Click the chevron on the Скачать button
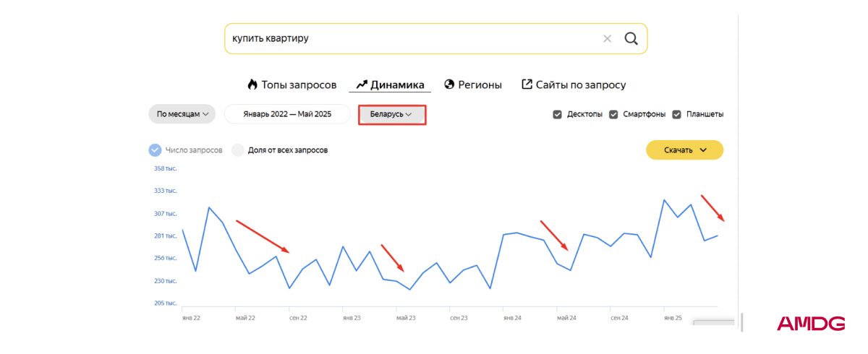This screenshot has width=868, height=354. point(703,150)
